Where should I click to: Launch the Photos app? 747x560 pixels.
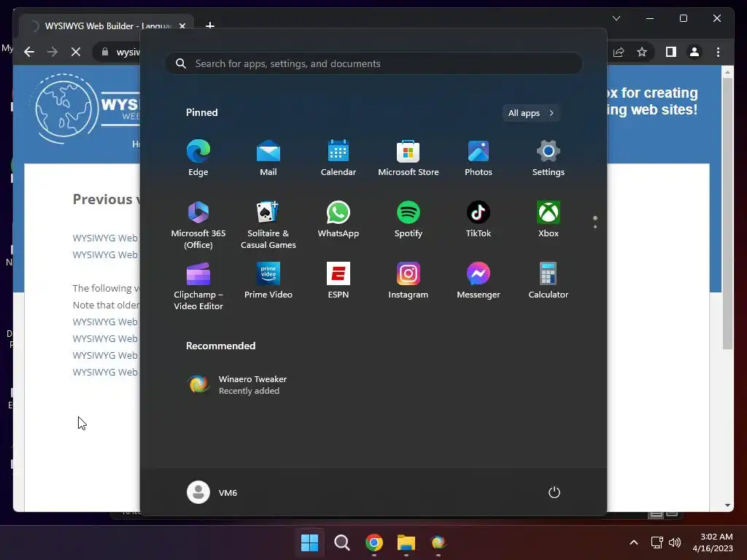click(479, 158)
